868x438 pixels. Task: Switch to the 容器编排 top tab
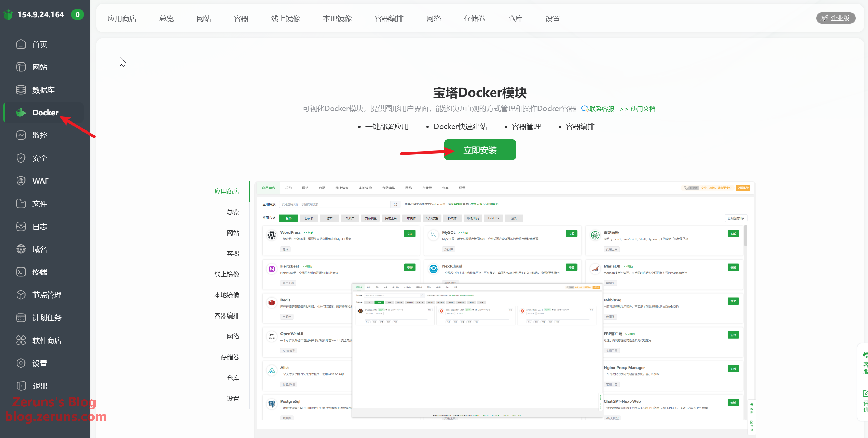click(x=389, y=19)
